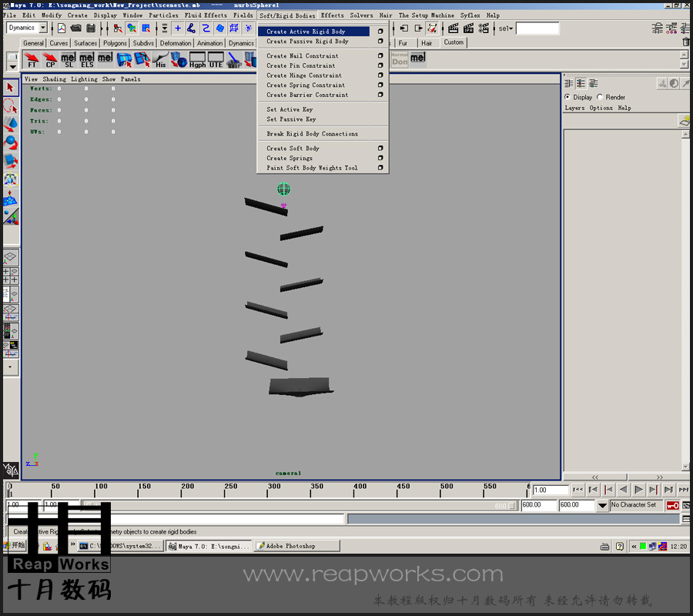The height and width of the screenshot is (616, 693).
Task: Play the animation backwards
Action: [623, 490]
